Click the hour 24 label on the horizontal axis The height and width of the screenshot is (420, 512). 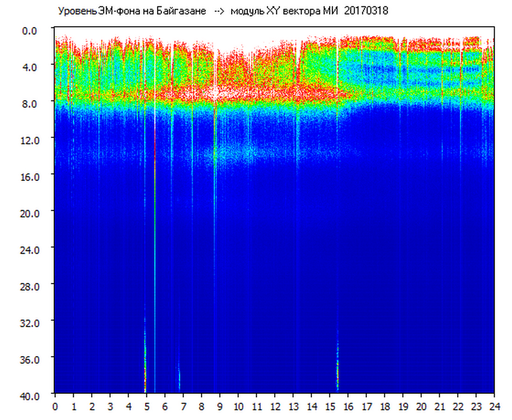click(x=494, y=406)
